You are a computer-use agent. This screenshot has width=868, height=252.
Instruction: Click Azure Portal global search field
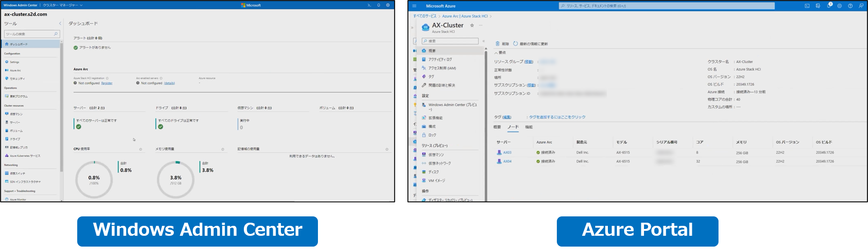click(x=667, y=6)
